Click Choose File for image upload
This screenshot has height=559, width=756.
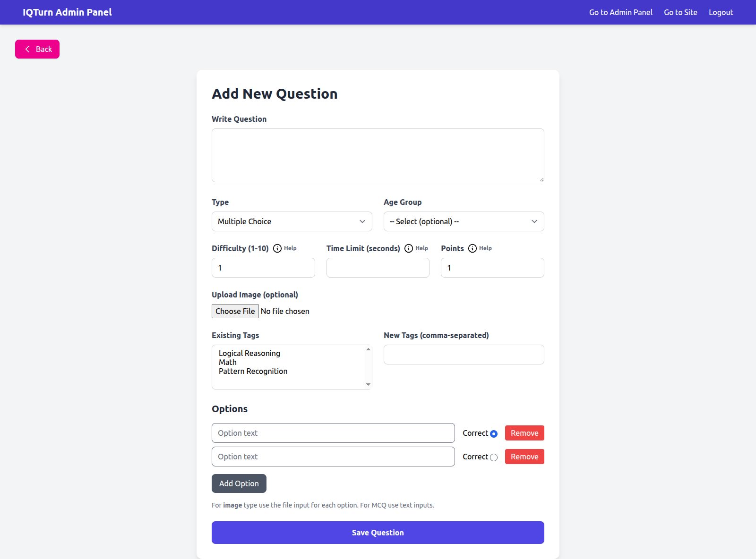pos(235,311)
